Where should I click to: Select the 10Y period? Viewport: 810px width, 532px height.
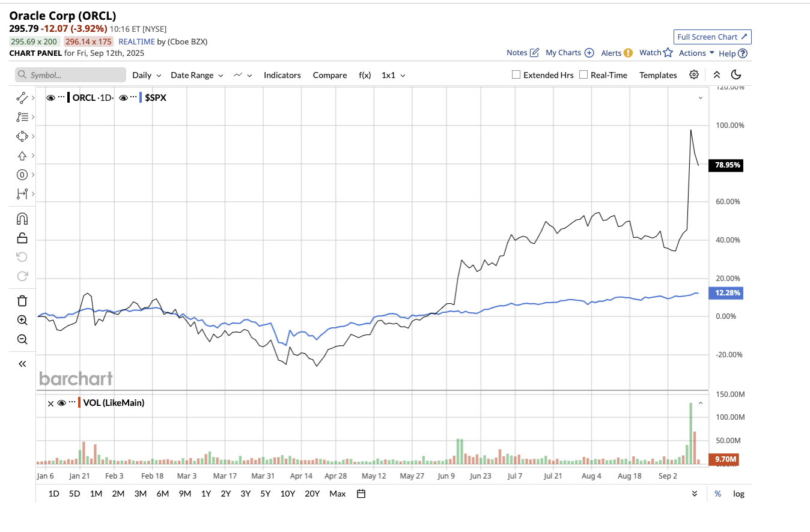[287, 494]
